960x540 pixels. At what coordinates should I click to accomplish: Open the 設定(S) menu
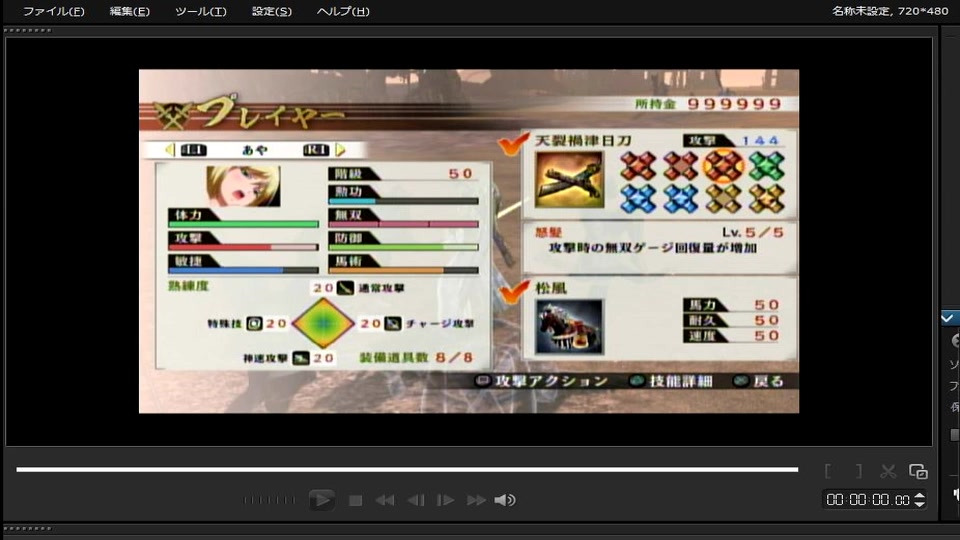[x=272, y=11]
